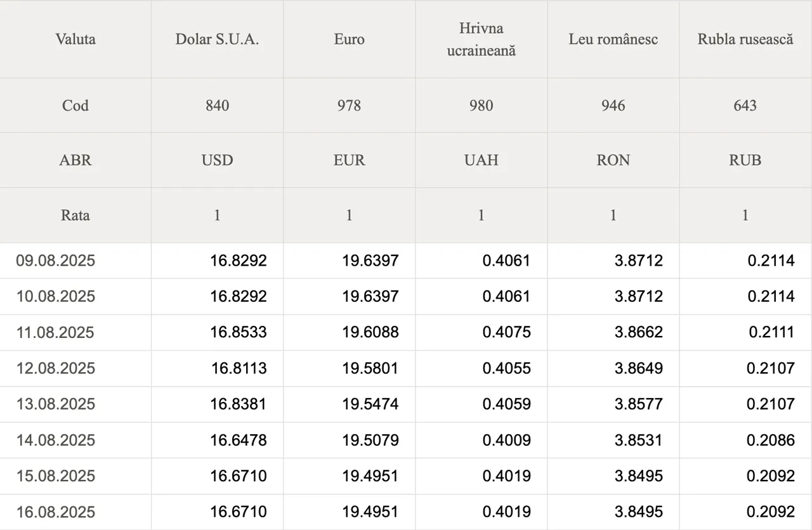The image size is (812, 530).
Task: Click Romanian leu rate 3.8577
Action: pyautogui.click(x=638, y=404)
